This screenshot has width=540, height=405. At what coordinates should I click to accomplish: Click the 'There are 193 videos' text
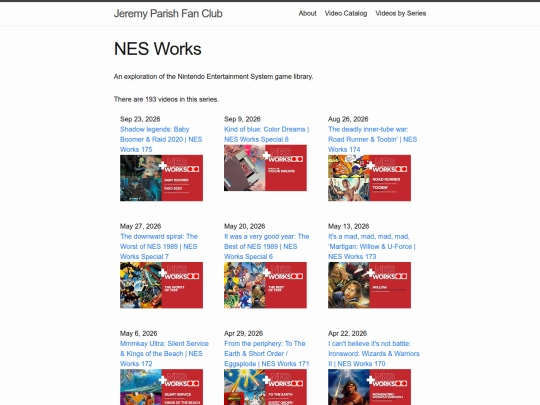tap(166, 99)
